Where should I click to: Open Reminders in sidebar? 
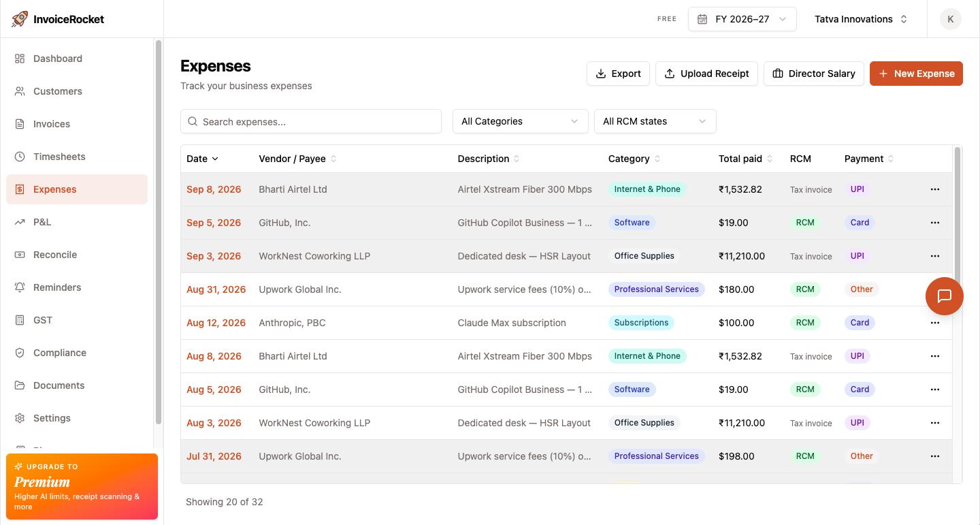(77, 287)
